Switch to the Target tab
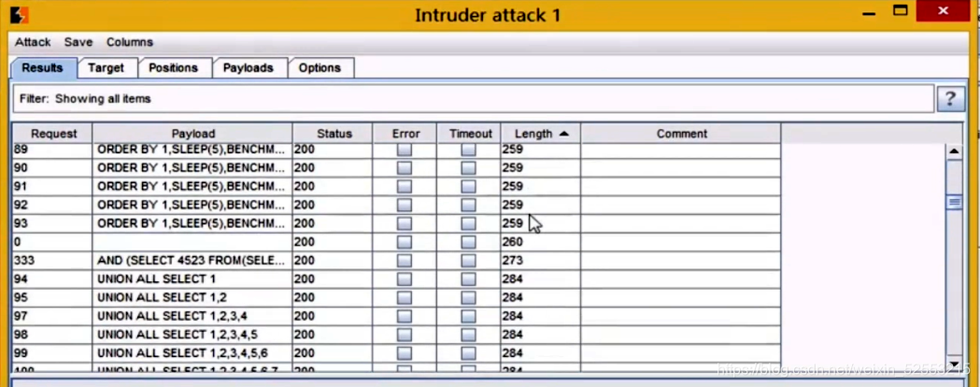 click(106, 67)
